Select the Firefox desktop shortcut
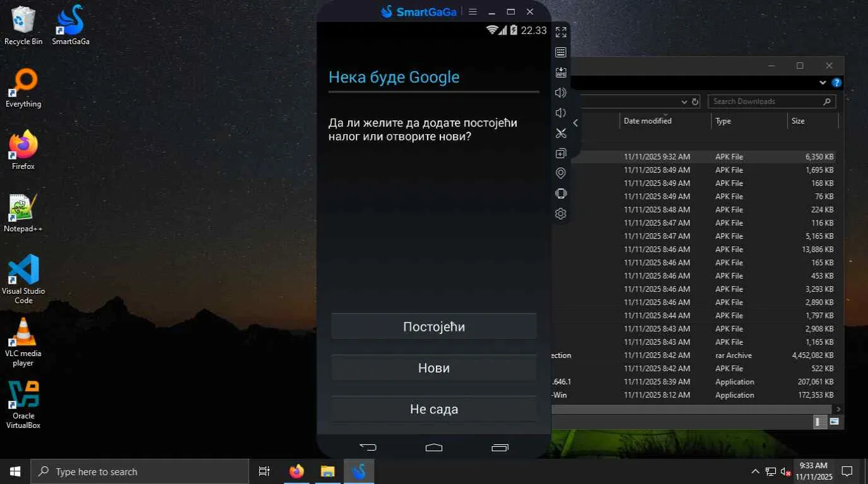Screen dimensions: 868x484 pyautogui.click(x=23, y=151)
